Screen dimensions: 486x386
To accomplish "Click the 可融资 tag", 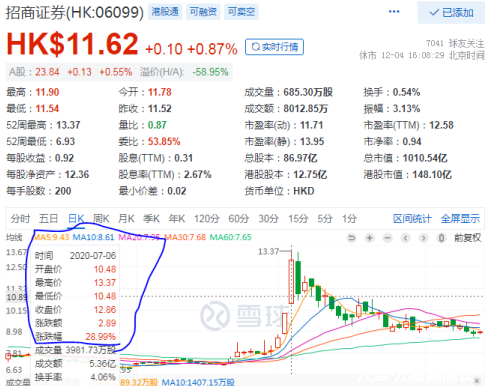I will tap(203, 12).
